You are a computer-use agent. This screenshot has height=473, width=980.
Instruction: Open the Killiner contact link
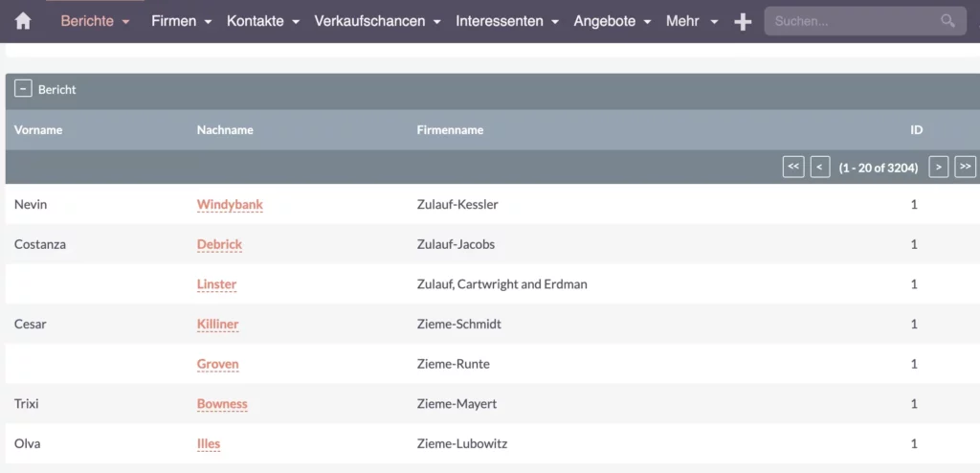(x=217, y=325)
